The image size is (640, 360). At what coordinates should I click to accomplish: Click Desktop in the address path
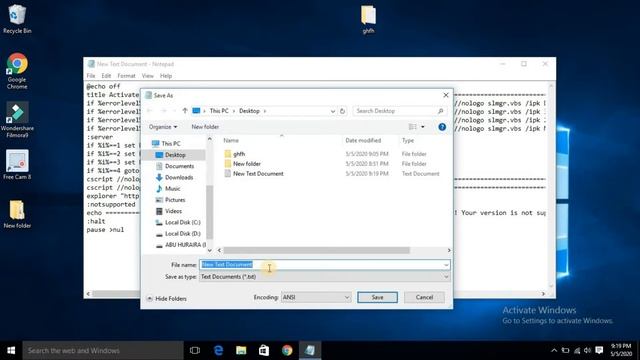coord(249,111)
